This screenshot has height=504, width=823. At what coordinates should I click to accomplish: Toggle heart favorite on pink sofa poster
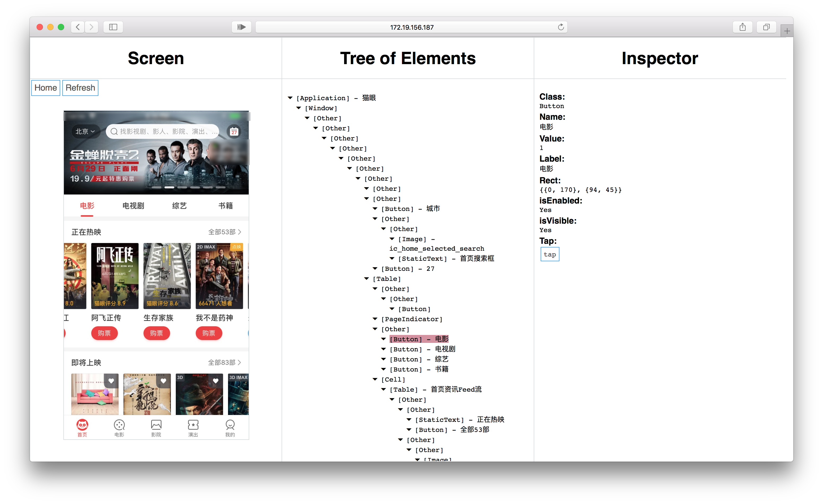(111, 381)
